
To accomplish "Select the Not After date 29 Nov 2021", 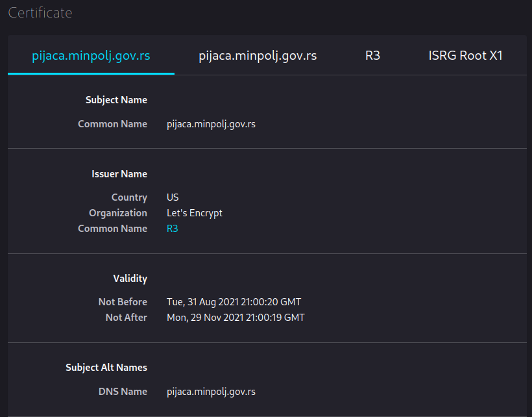I will pyautogui.click(x=217, y=318).
